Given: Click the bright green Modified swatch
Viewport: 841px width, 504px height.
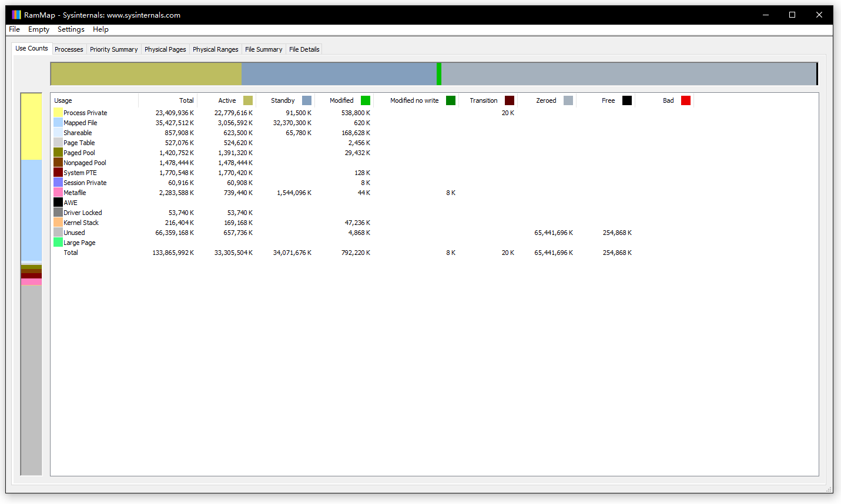Looking at the screenshot, I should coord(366,100).
